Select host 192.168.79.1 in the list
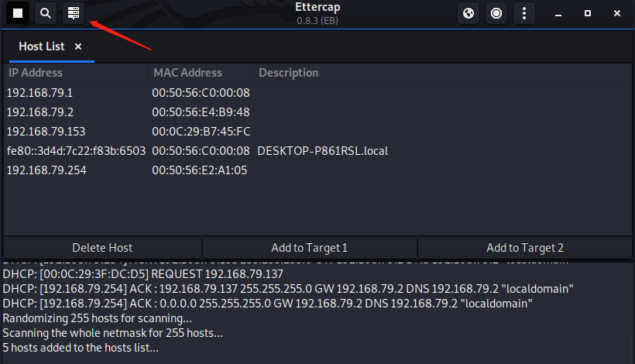The width and height of the screenshot is (635, 364). point(40,93)
